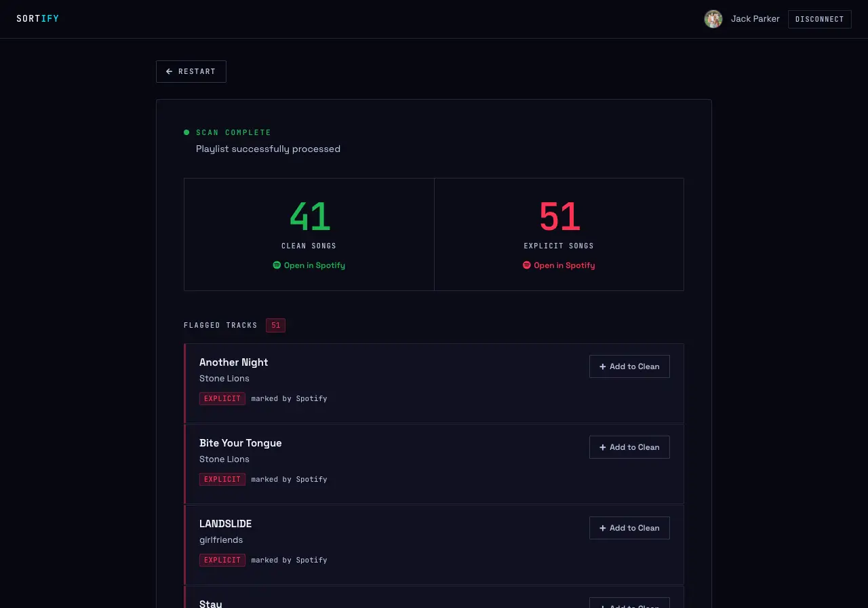Click the 51 explicit songs count
Viewport: 868px width, 608px height.
(559, 216)
